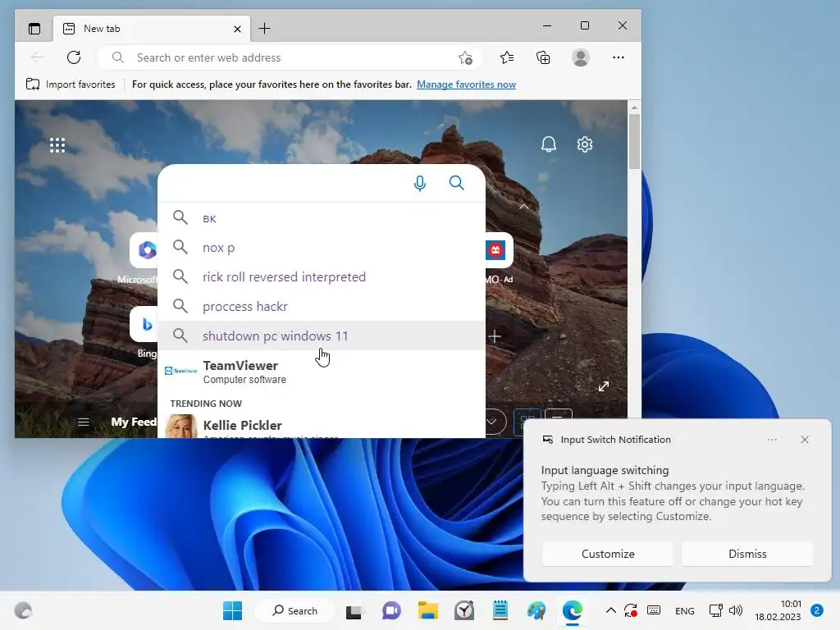Add this page to favorites star
This screenshot has width=840, height=630.
[x=466, y=58]
